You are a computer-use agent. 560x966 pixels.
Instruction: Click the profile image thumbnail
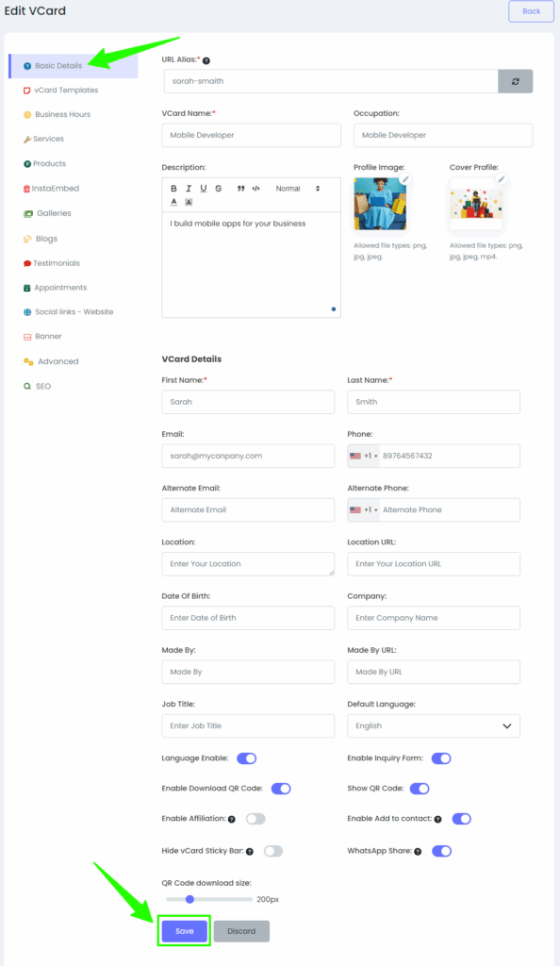click(x=380, y=205)
